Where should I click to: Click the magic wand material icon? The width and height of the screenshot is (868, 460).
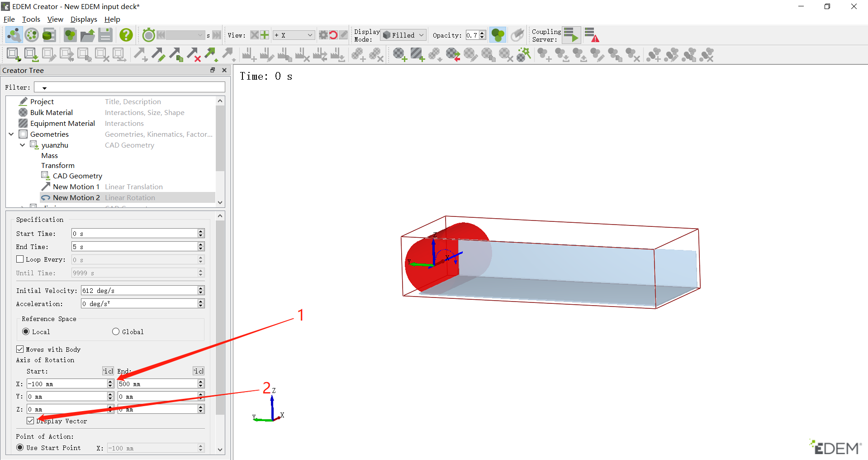click(x=524, y=55)
